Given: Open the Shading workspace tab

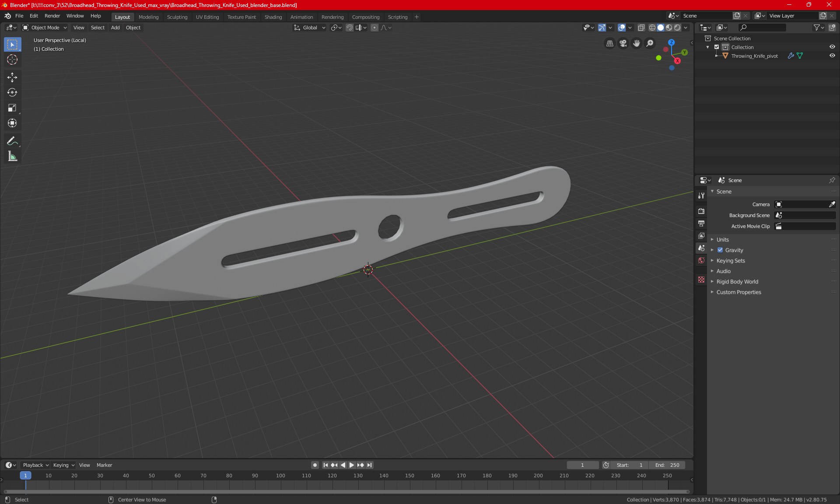Looking at the screenshot, I should (x=273, y=16).
